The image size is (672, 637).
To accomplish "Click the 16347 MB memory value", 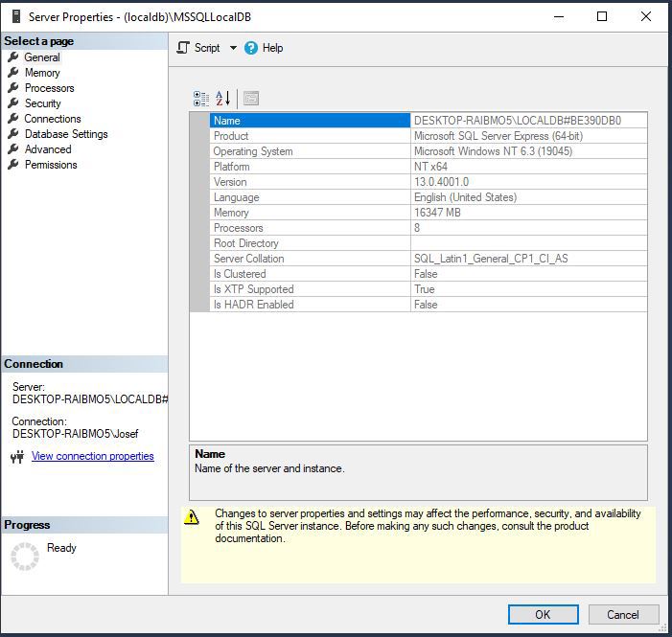I will 437,213.
